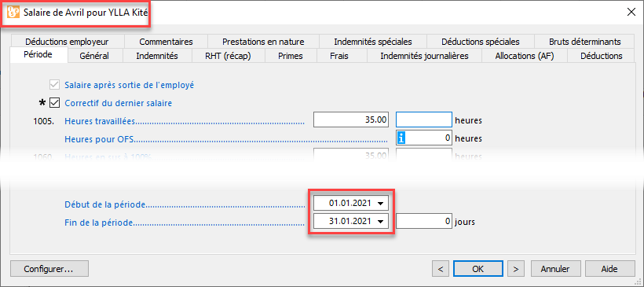Click the Heures travaillées label
Image resolution: width=644 pixels, height=287 pixels.
101,121
